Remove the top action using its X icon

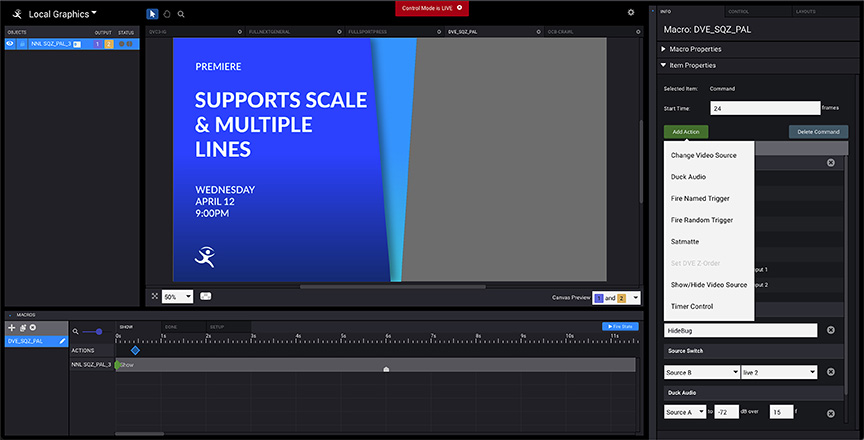[830, 162]
